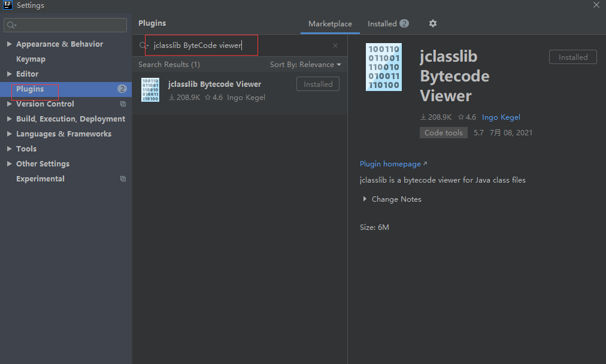Select Keymap in settings tree

(31, 59)
